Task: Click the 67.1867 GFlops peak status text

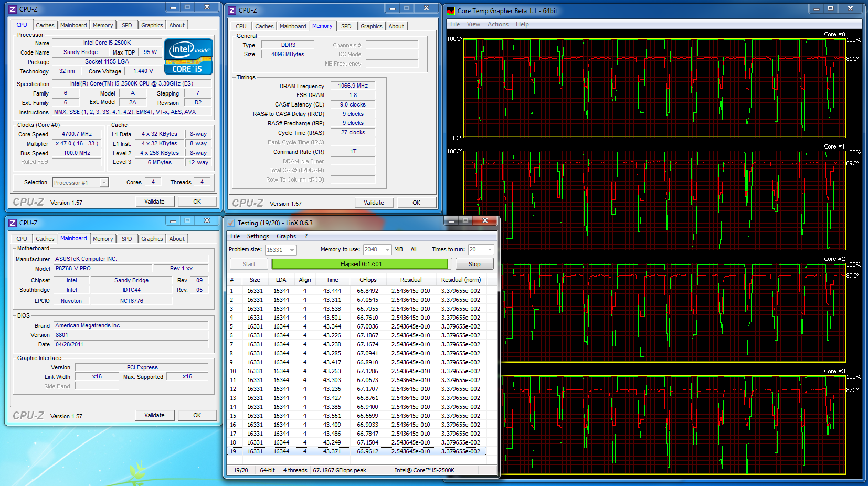Action: (x=340, y=470)
